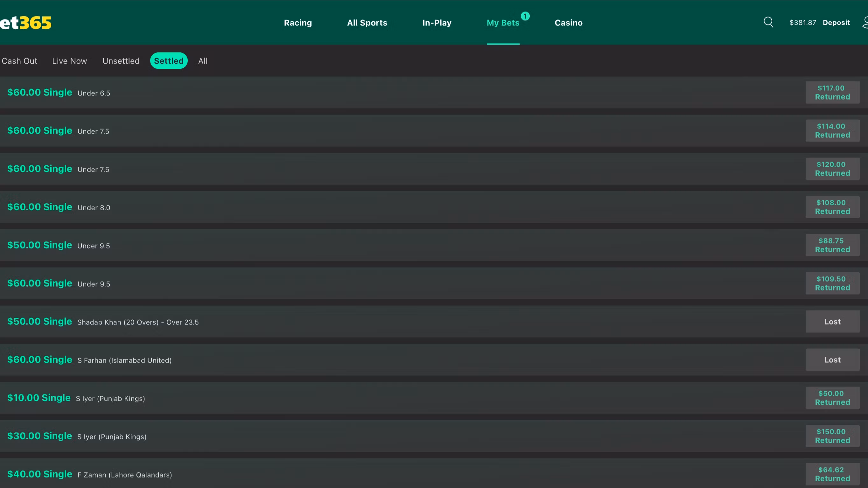Open the Casino section
The image size is (868, 488).
pos(569,23)
